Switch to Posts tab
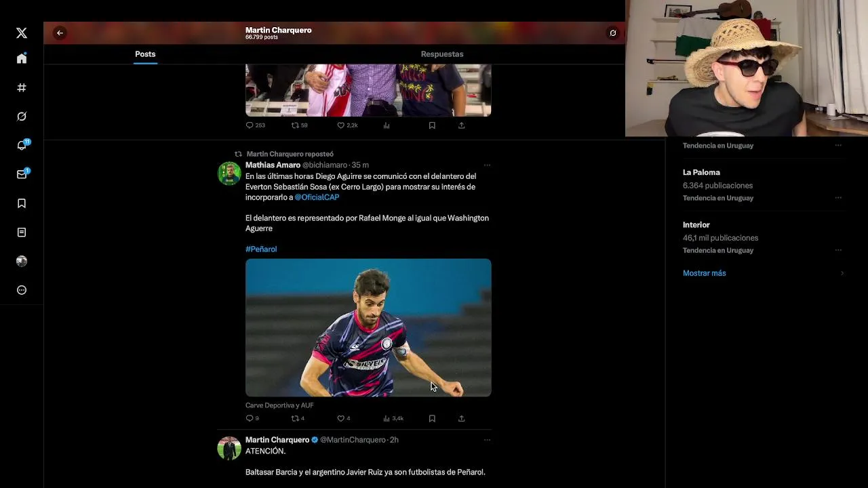Image resolution: width=868 pixels, height=488 pixels. [145, 54]
